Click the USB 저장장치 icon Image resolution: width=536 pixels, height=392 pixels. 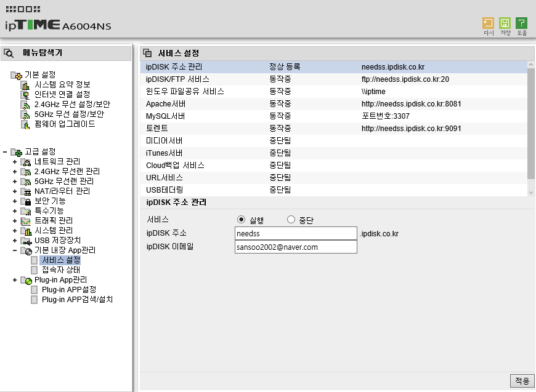pos(26,241)
